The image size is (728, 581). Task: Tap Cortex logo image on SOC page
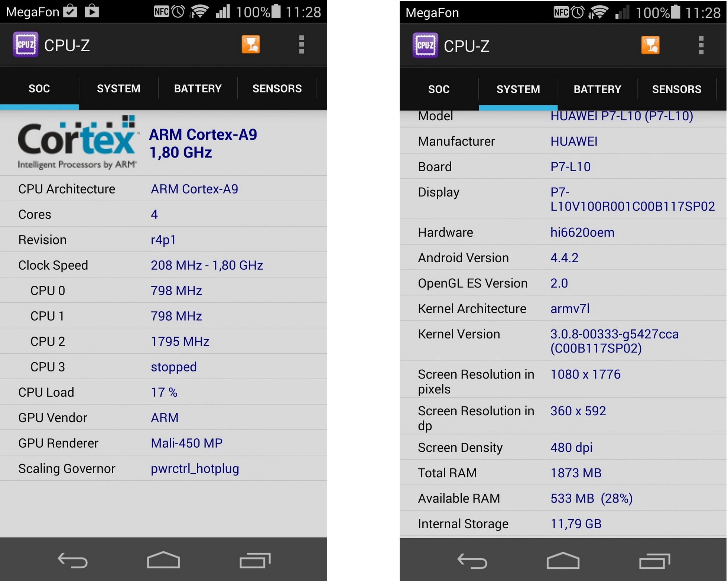coord(78,142)
